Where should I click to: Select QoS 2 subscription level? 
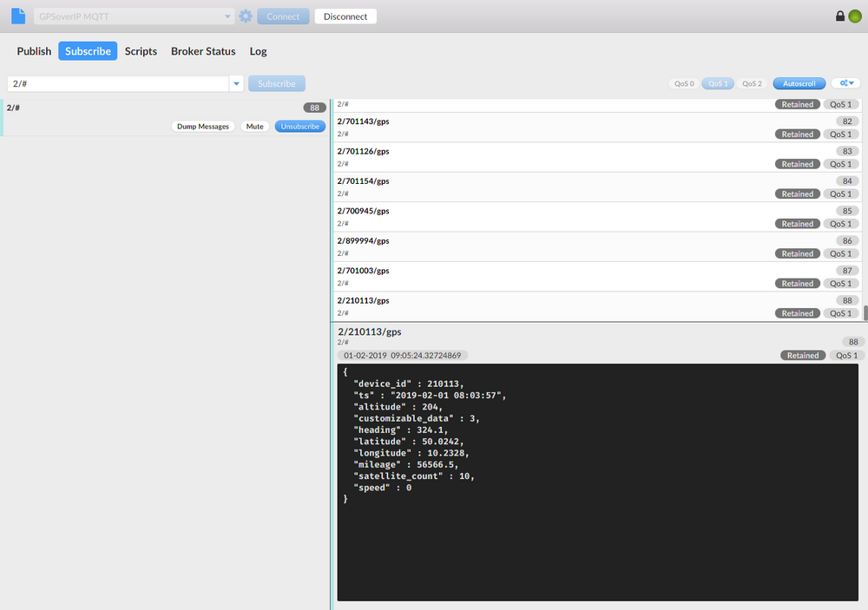pos(752,83)
